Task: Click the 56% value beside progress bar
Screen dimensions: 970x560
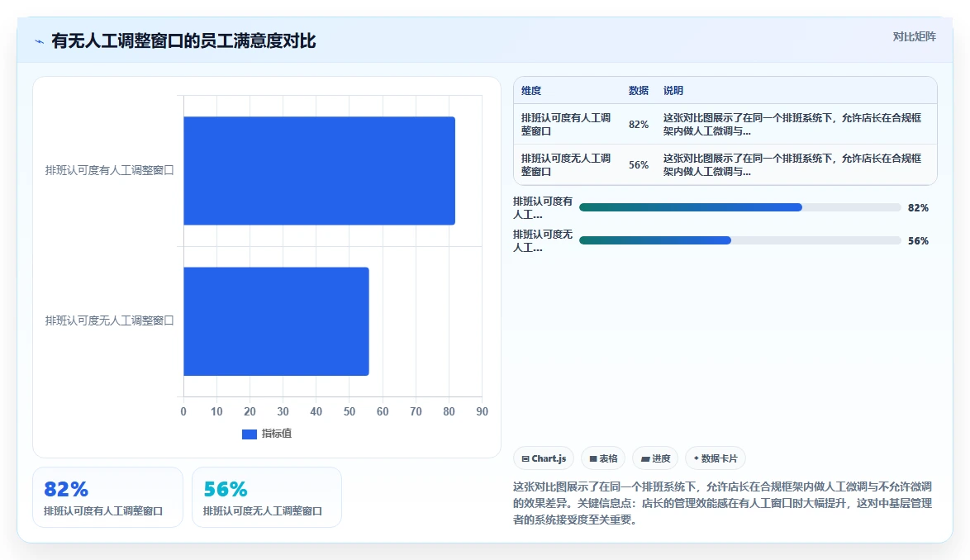Action: (x=918, y=241)
